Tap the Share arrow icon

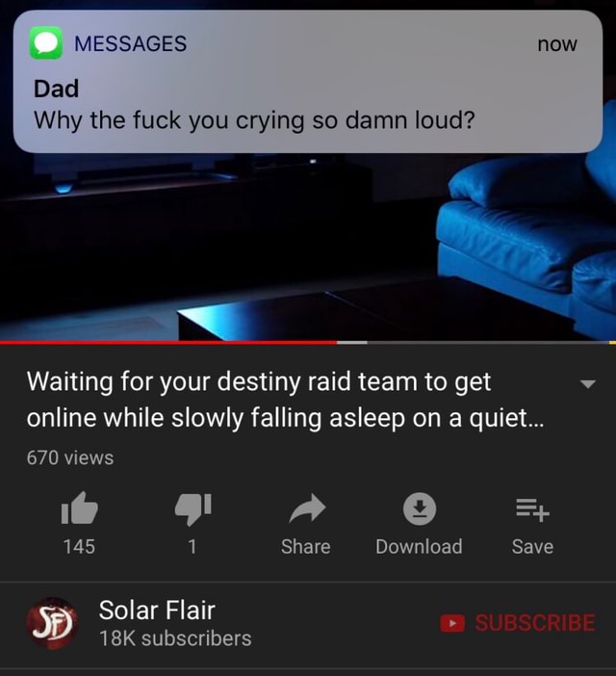pos(307,508)
